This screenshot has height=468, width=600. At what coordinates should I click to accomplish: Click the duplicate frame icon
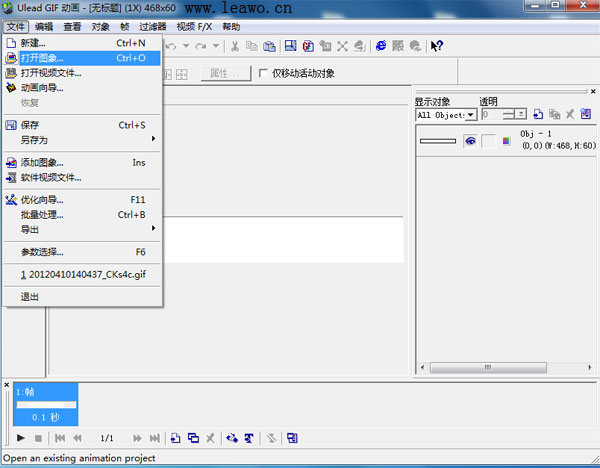point(193,438)
